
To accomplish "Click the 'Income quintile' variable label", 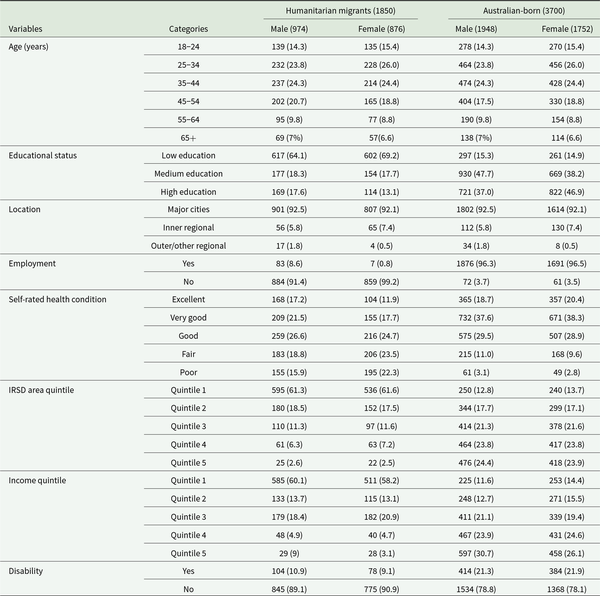I will 38,482.
